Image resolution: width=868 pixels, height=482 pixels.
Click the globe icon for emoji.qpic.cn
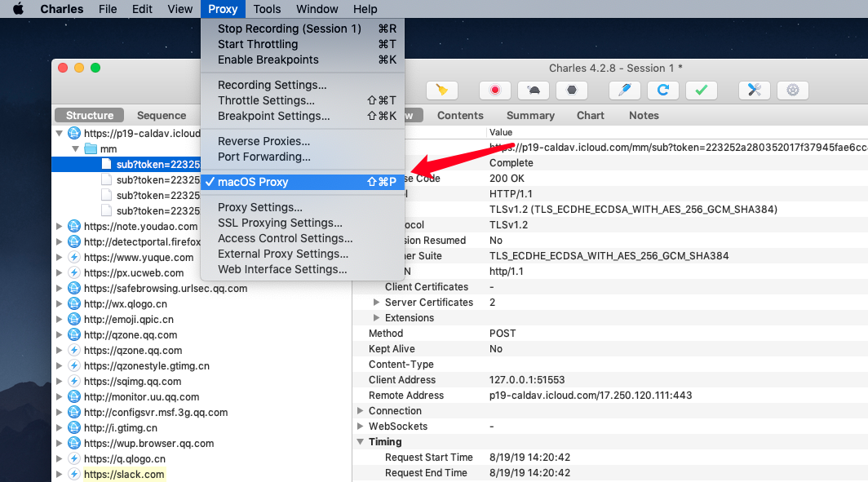(x=74, y=320)
